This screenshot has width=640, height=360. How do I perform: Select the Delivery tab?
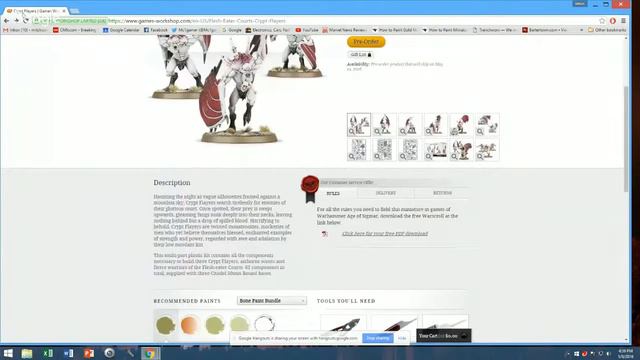point(386,193)
